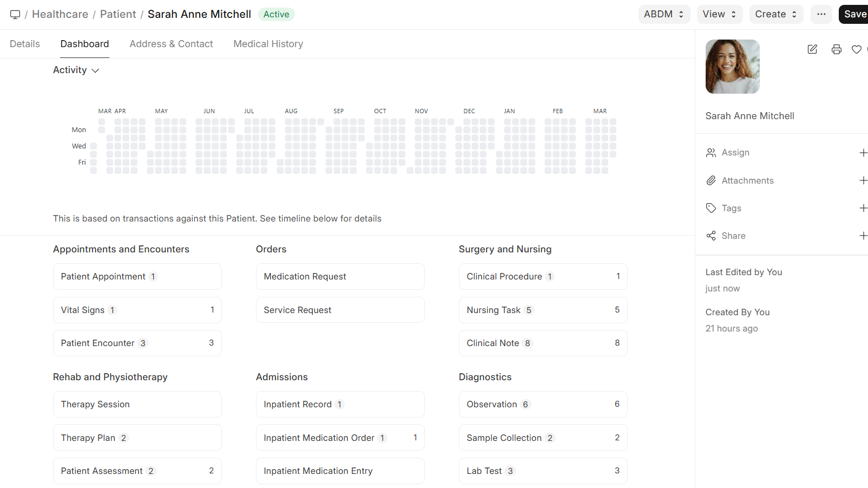Add a new tag with plus control
This screenshot has width=868, height=488.
(x=863, y=208)
